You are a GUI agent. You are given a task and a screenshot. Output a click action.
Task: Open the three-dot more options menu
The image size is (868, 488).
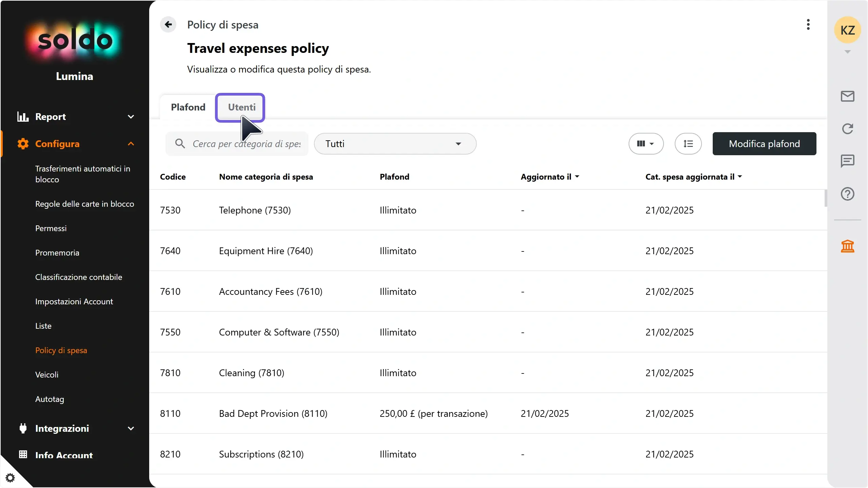808,24
